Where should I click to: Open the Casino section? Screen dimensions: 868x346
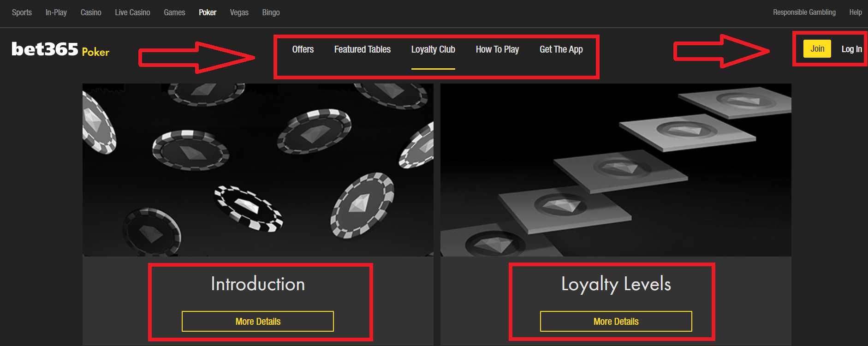(91, 12)
